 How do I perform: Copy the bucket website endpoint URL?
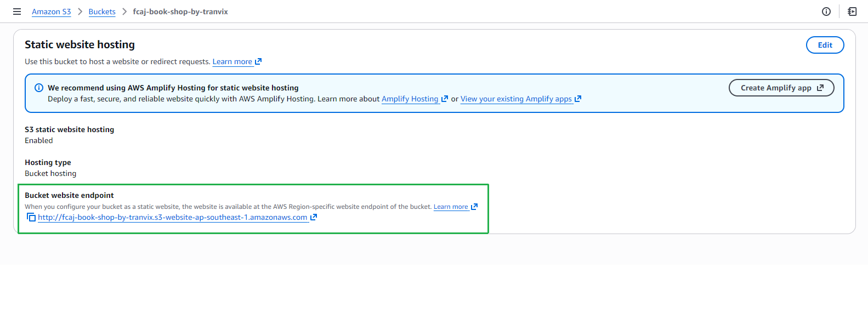point(31,218)
